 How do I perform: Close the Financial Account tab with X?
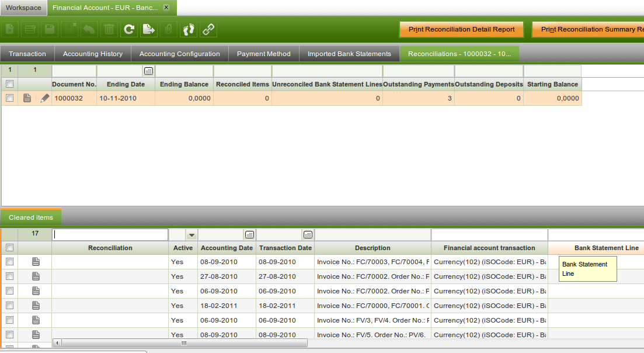(166, 8)
